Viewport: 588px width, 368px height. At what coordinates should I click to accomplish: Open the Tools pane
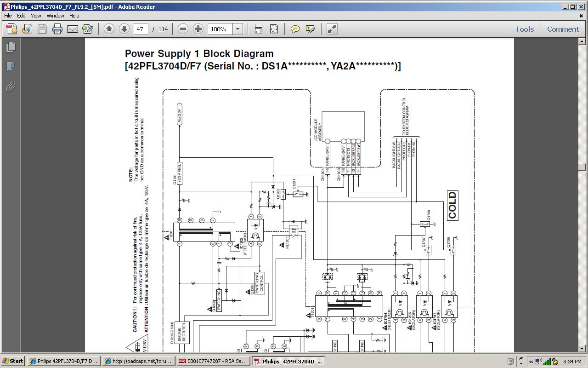524,29
